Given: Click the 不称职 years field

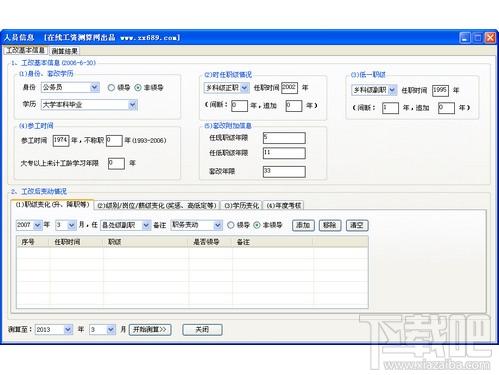Looking at the screenshot, I should [x=114, y=141].
